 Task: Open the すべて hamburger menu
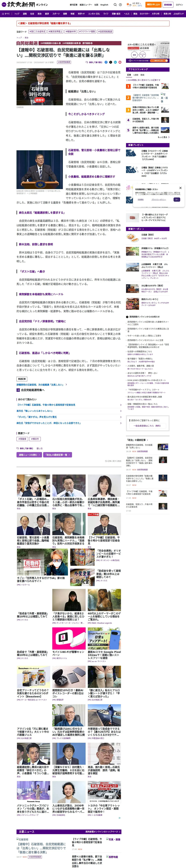(x=6, y=14)
